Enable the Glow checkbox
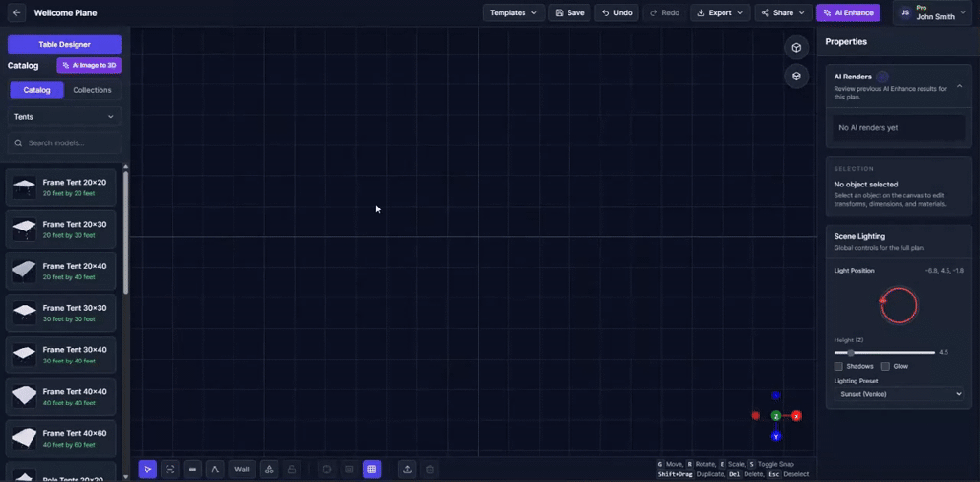This screenshot has width=980, height=482. 885,366
